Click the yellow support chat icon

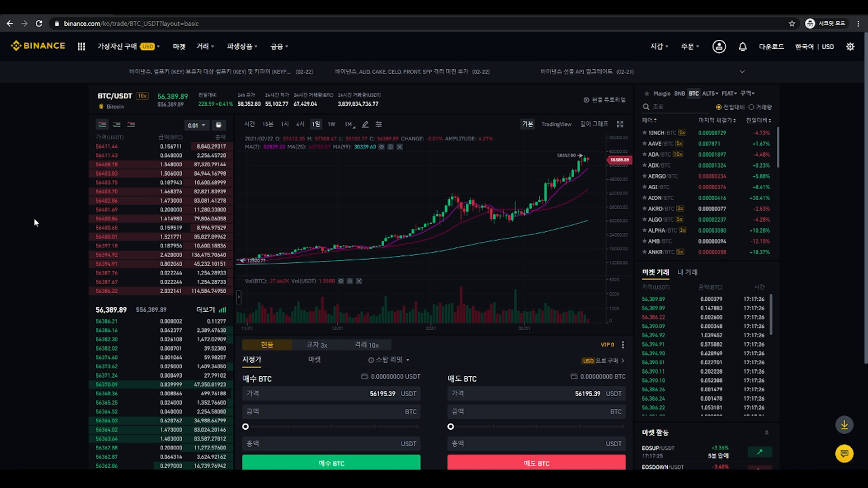(844, 453)
